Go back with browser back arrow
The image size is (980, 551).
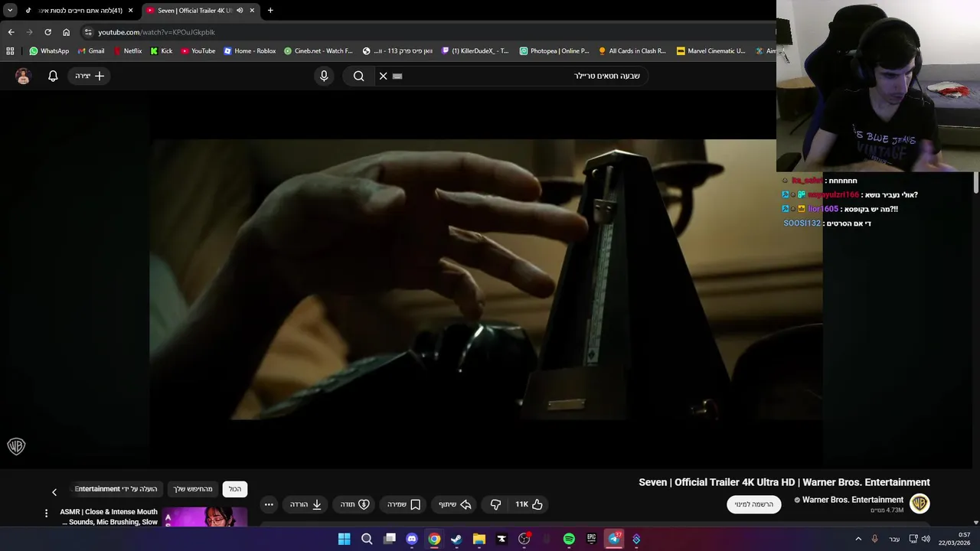coord(11,32)
